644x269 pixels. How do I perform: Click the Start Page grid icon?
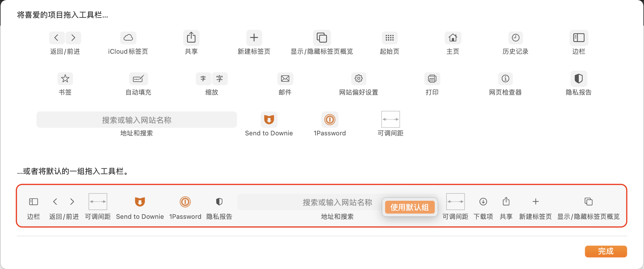[x=389, y=38]
